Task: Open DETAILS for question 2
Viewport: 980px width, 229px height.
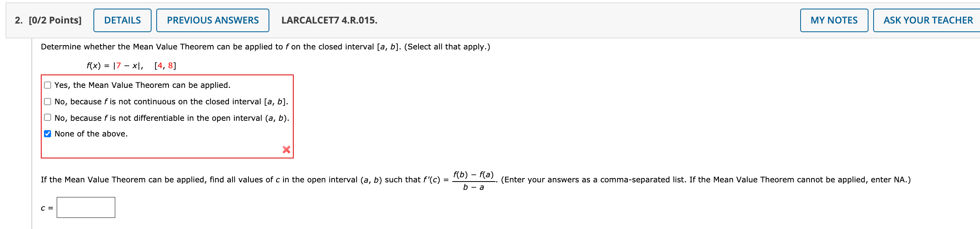Action: [x=122, y=20]
